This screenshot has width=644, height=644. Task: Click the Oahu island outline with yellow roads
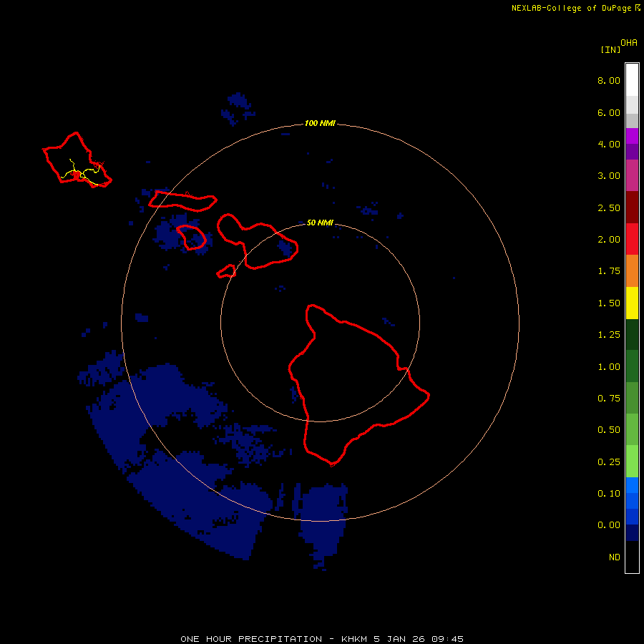coord(77,160)
